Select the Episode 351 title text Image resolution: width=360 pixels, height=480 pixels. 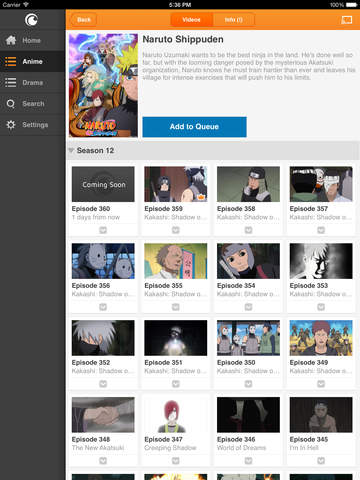[x=163, y=362]
